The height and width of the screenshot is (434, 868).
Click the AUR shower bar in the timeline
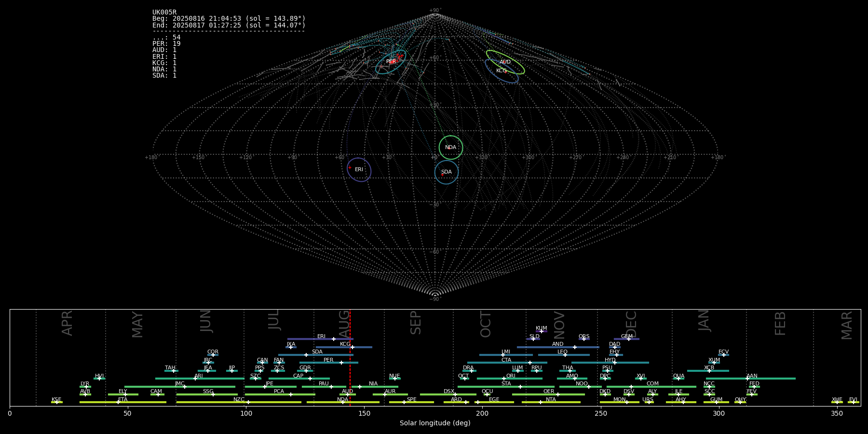tap(390, 394)
